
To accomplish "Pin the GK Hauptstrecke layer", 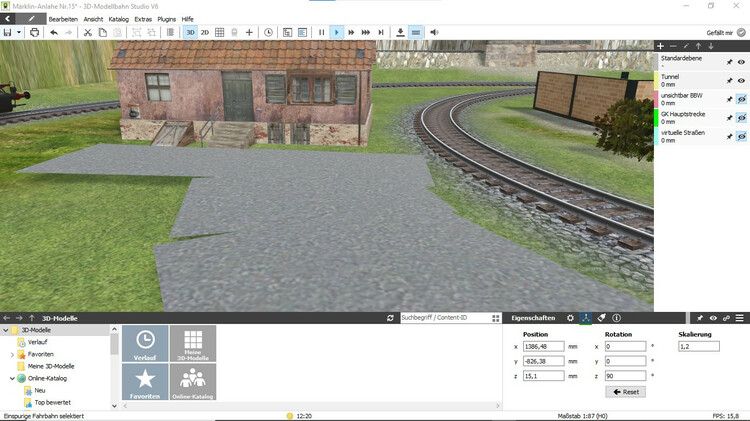I will [x=729, y=118].
